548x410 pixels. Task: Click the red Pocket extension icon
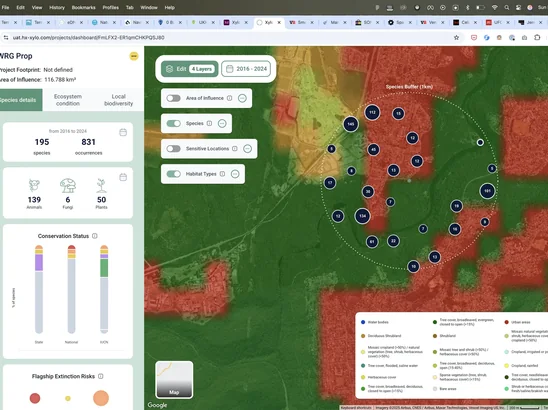[474, 37]
